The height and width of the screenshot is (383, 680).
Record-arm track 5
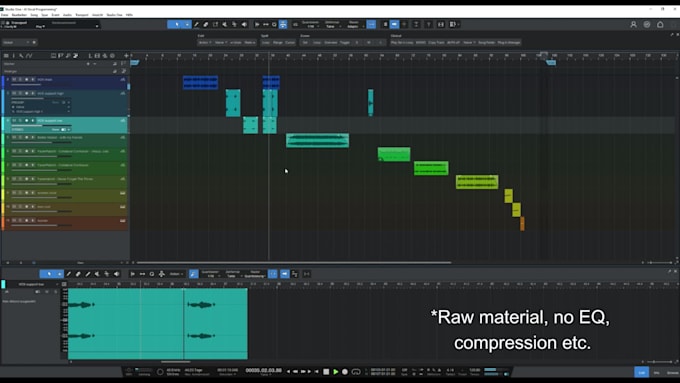click(x=26, y=137)
